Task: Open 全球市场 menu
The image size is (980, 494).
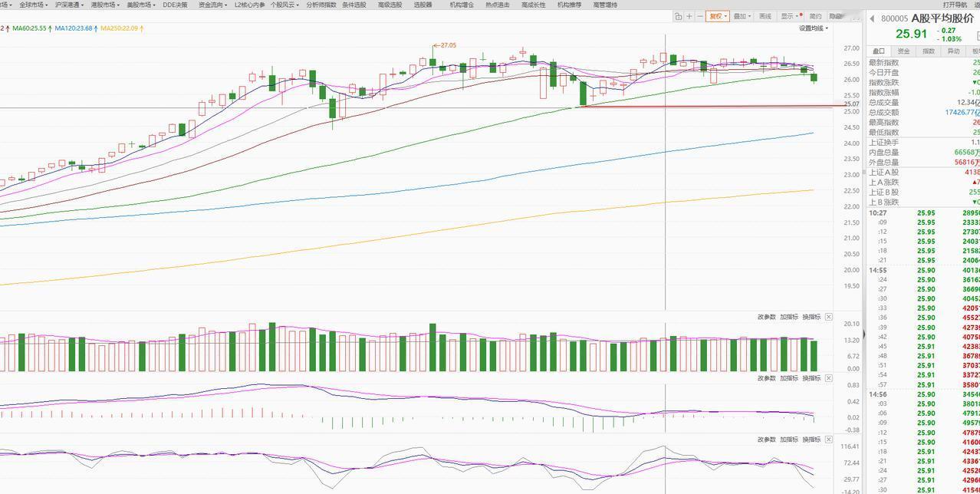Action: click(34, 5)
